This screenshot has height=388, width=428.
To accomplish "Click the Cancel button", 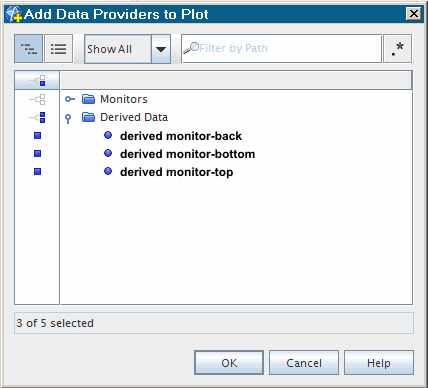I will pyautogui.click(x=304, y=363).
